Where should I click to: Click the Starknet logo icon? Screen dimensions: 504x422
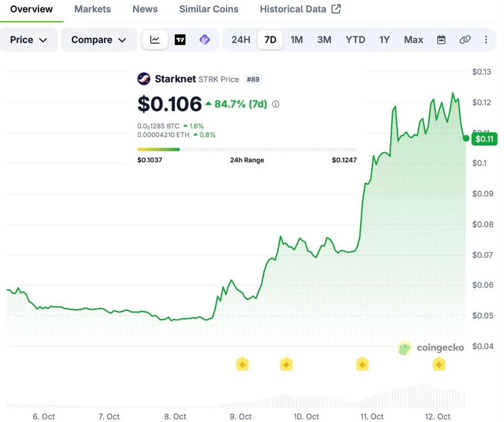click(x=144, y=79)
